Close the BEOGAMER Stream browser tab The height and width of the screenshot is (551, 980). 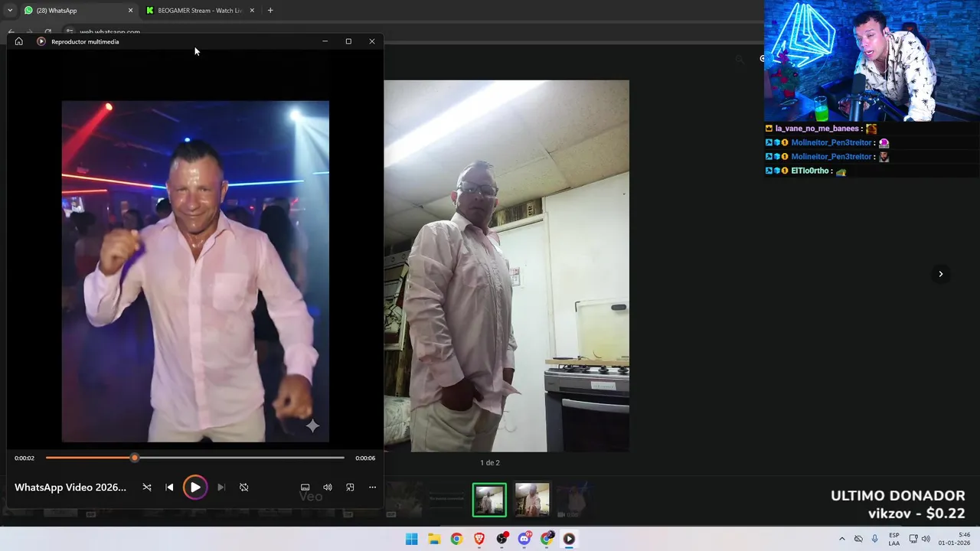click(252, 11)
